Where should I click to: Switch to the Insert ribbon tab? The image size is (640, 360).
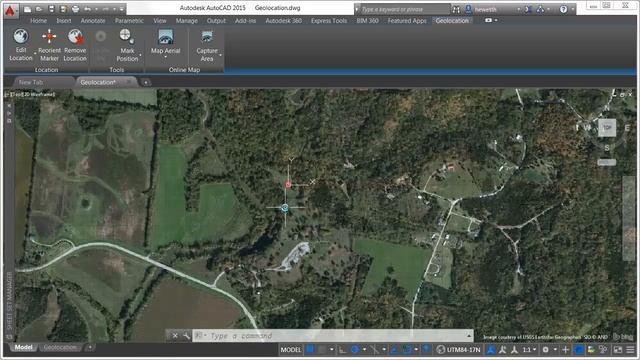coord(64,20)
